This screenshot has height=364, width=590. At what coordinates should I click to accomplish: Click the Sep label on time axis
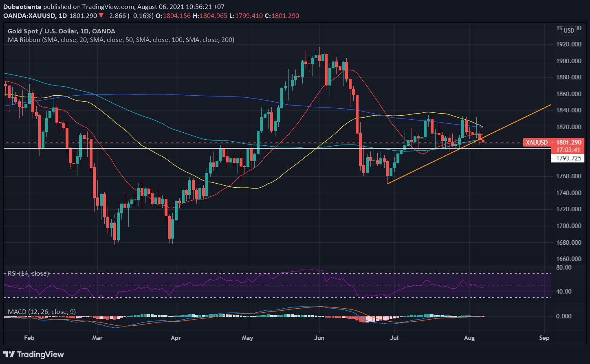pos(544,338)
